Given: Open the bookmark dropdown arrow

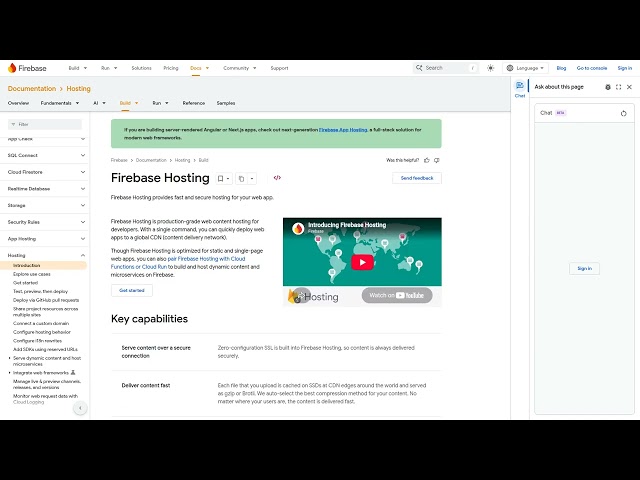Looking at the screenshot, I should [228, 178].
